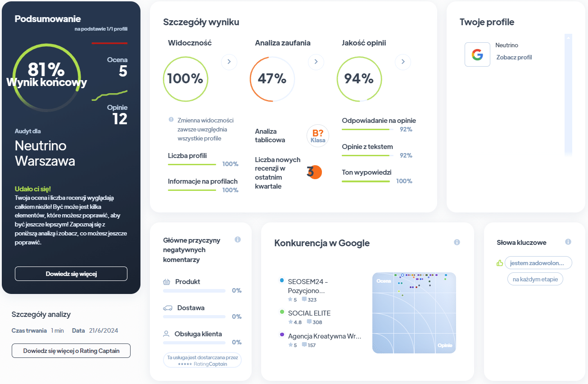Click the Produkt 0% progress bar

pyautogui.click(x=194, y=291)
